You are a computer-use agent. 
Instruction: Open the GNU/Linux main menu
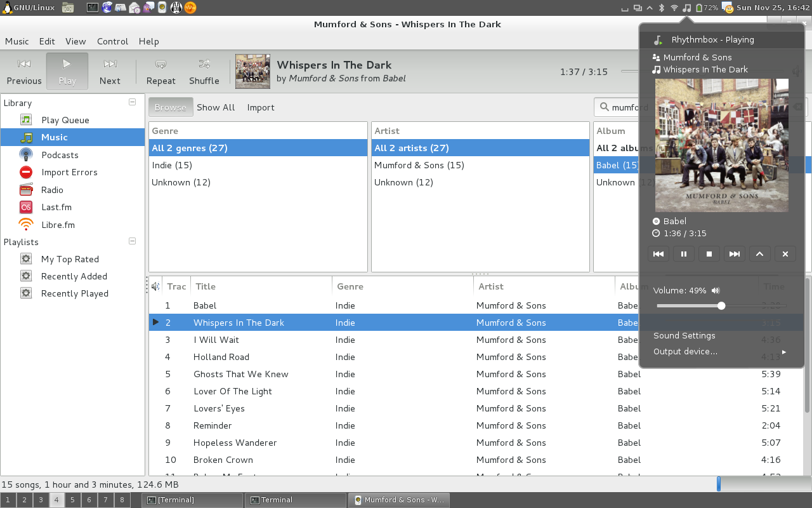pos(29,8)
